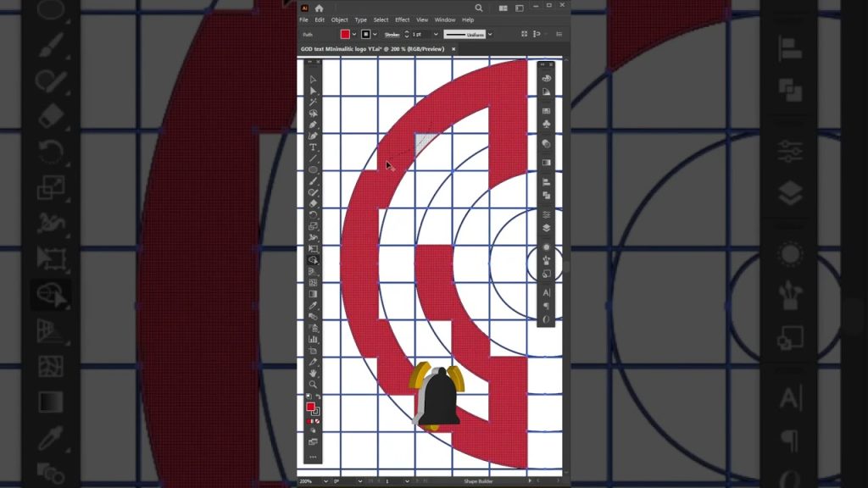Select the Eraser tool
Viewport: 868px width, 488px height.
(x=313, y=203)
